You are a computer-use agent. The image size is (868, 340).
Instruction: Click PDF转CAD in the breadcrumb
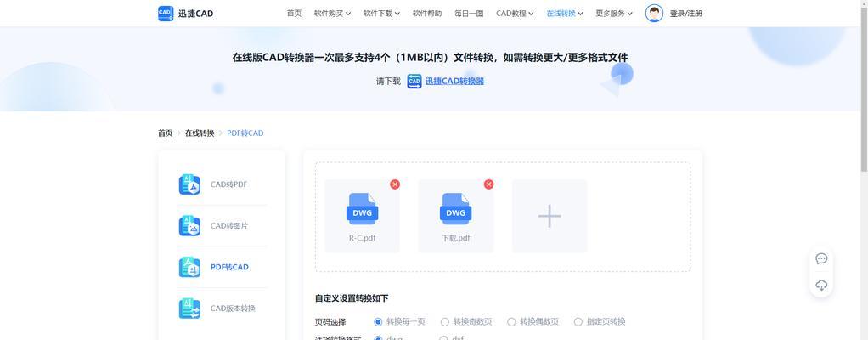coord(245,133)
